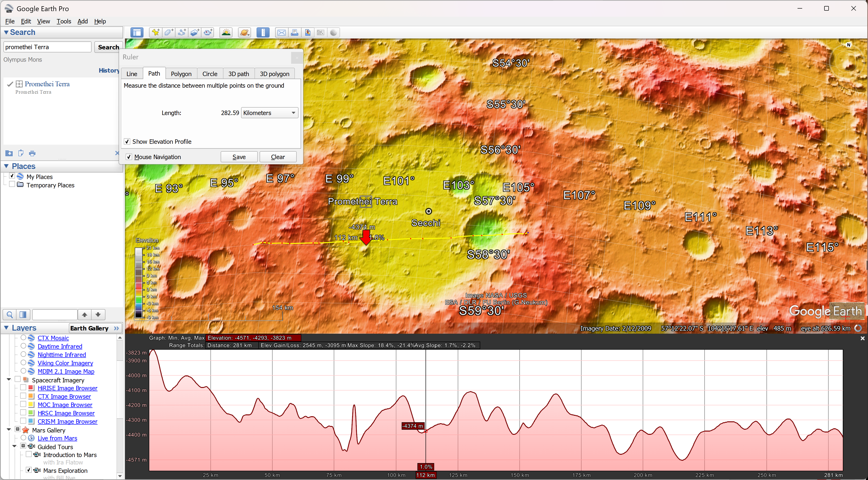Collapse the Layers panel triangle
Image resolution: width=868 pixels, height=480 pixels.
coord(6,328)
